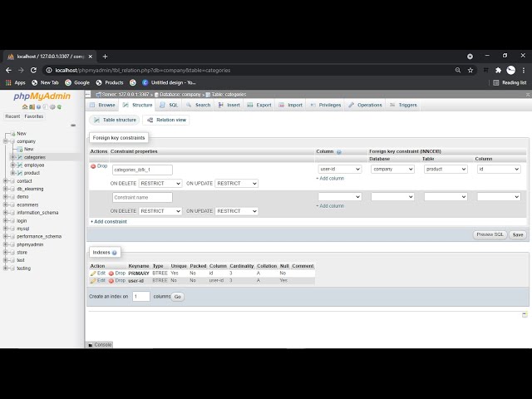Open the Chrome three-dot menu
Image resolution: width=532 pixels, height=399 pixels.
[x=524, y=70]
